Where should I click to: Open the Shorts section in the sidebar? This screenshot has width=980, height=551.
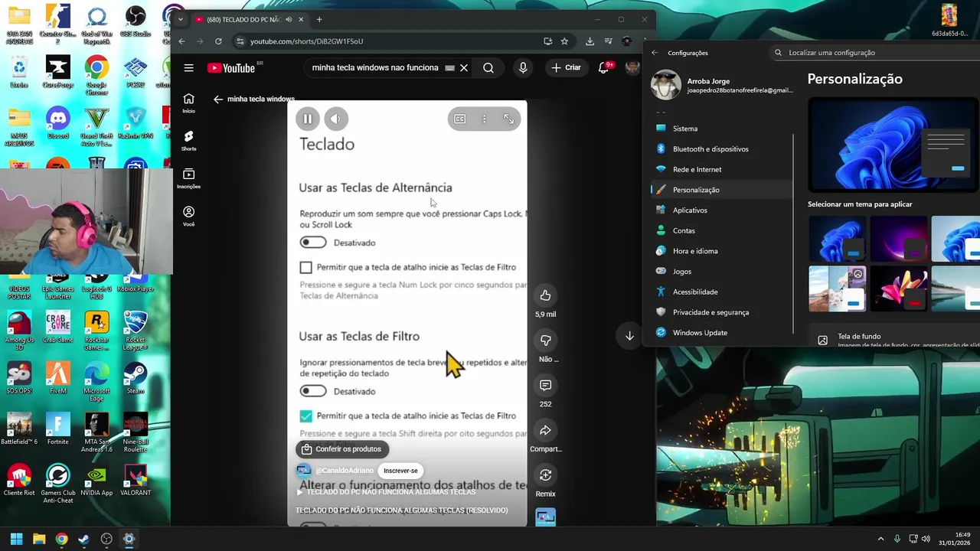click(188, 140)
